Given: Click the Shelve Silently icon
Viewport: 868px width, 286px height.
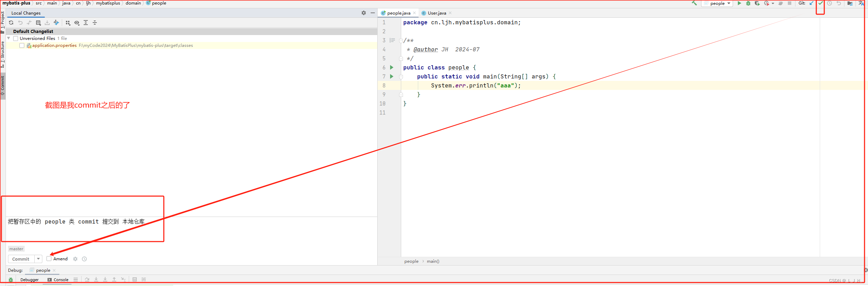Looking at the screenshot, I should pos(47,23).
